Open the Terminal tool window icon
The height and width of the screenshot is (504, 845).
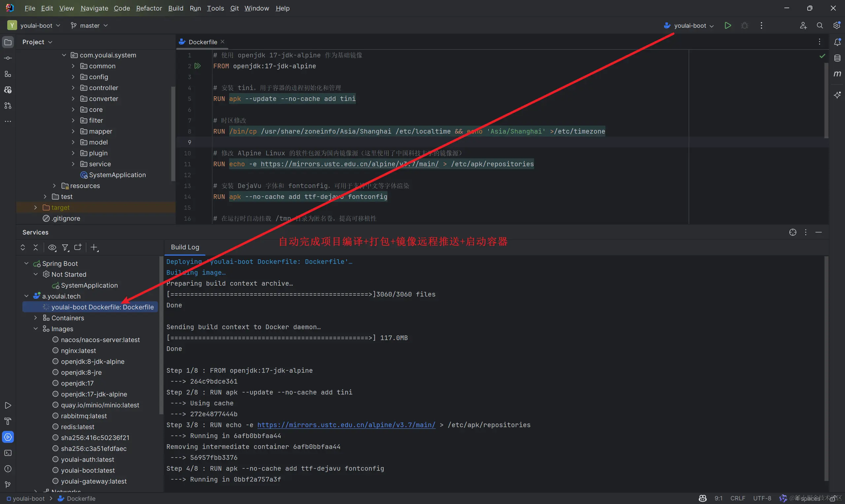tap(8, 453)
